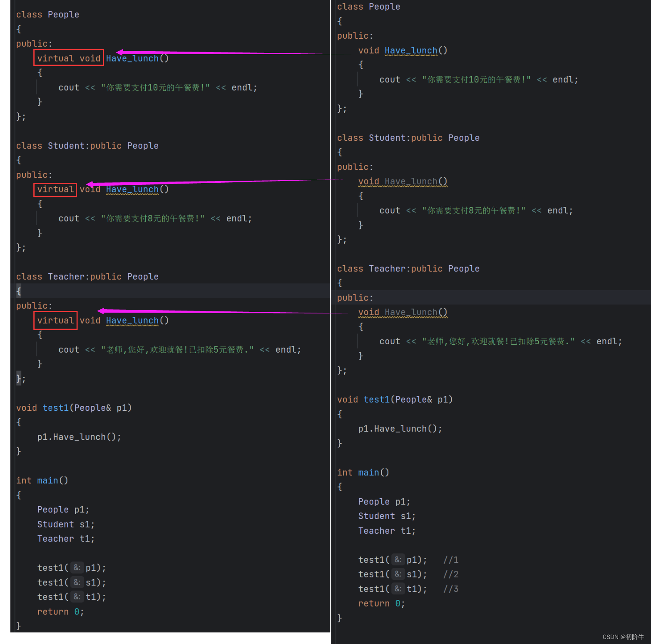Click 'void test1(People& p1)' in left pane
Viewport: 651px width, 644px height.
click(x=74, y=408)
